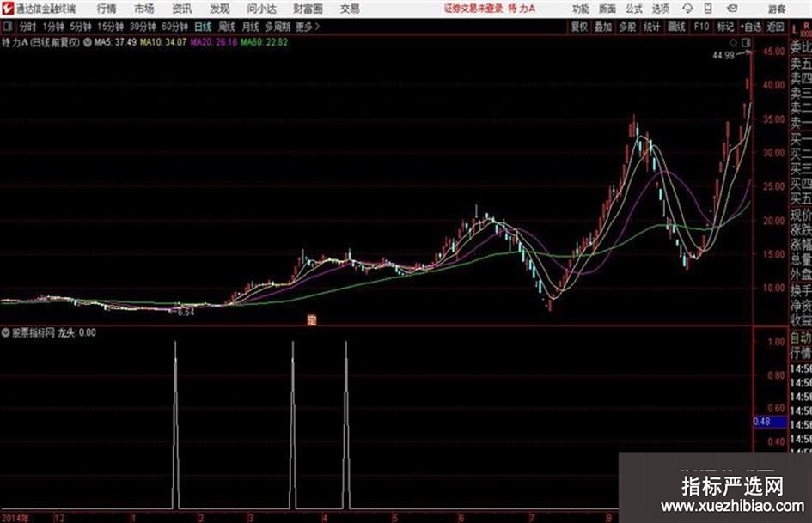Screen dimensions: 812x523
Task: Switch to the 15分钟 period
Action: 111,27
